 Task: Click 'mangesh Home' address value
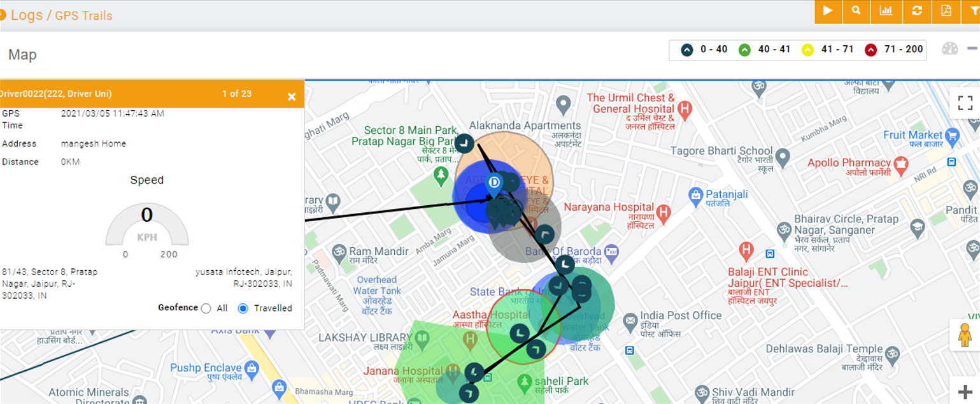pyautogui.click(x=94, y=144)
